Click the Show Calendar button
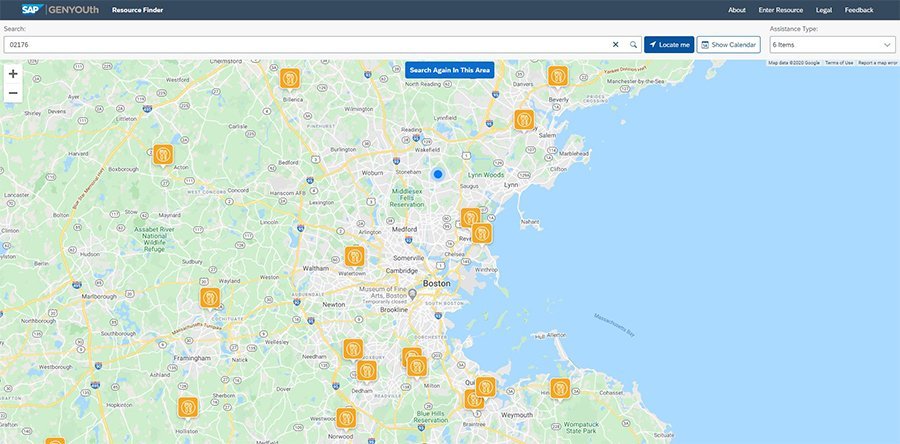The height and width of the screenshot is (444, 900). pos(729,45)
